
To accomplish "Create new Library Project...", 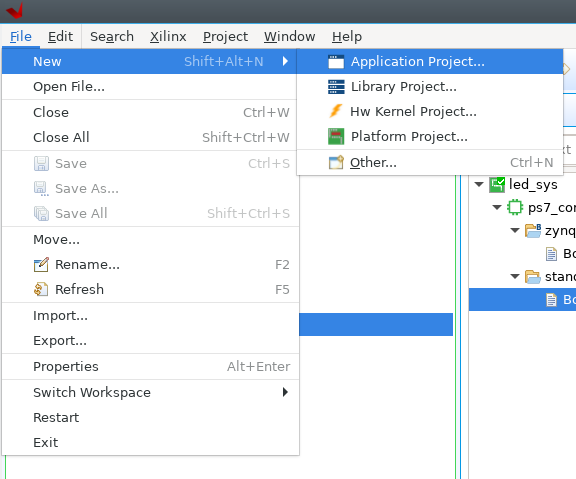I will point(430,87).
